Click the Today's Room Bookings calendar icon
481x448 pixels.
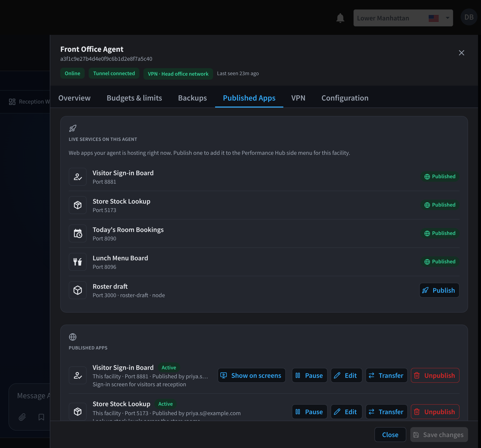(x=78, y=233)
